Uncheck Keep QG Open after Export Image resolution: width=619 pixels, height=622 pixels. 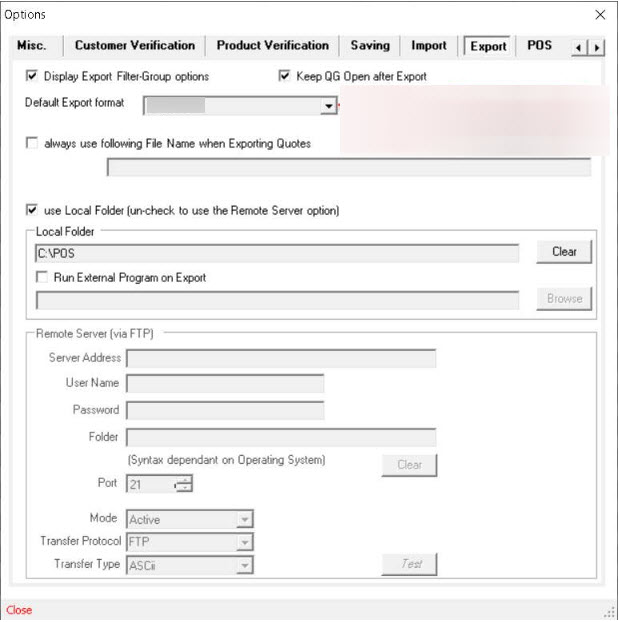(285, 76)
